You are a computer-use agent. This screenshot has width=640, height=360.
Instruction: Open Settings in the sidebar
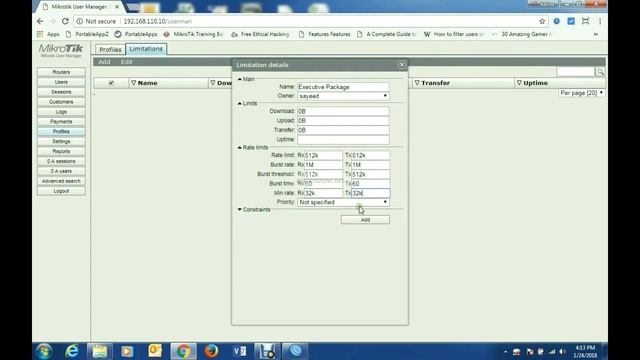(x=61, y=141)
